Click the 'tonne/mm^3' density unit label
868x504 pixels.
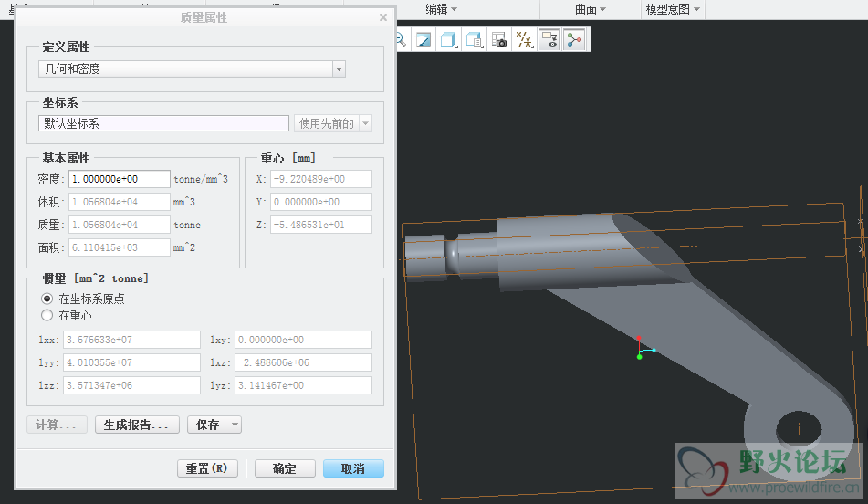tap(201, 179)
